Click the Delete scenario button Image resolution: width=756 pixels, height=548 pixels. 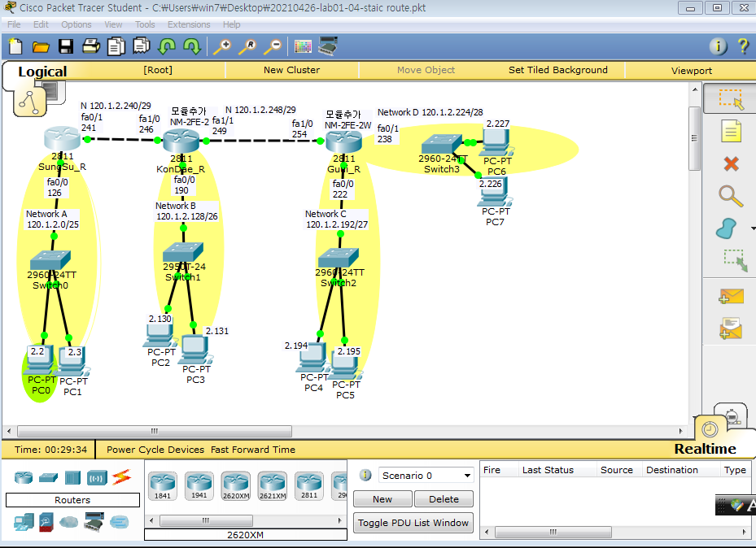click(x=444, y=499)
